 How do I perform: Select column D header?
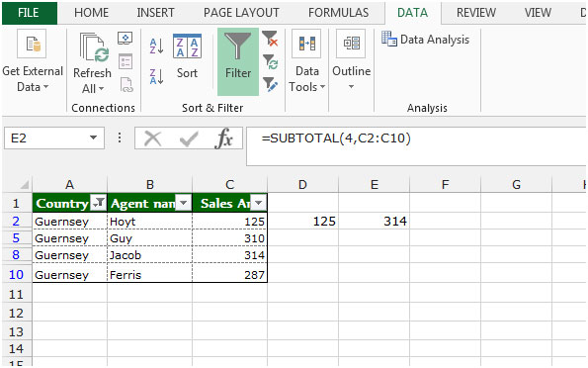pyautogui.click(x=302, y=184)
